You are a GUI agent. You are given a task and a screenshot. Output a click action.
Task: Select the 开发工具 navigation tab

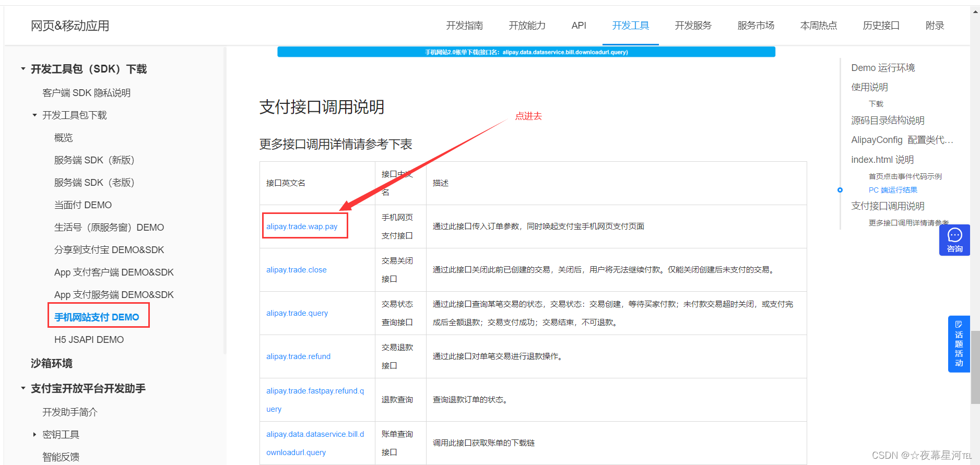click(631, 26)
